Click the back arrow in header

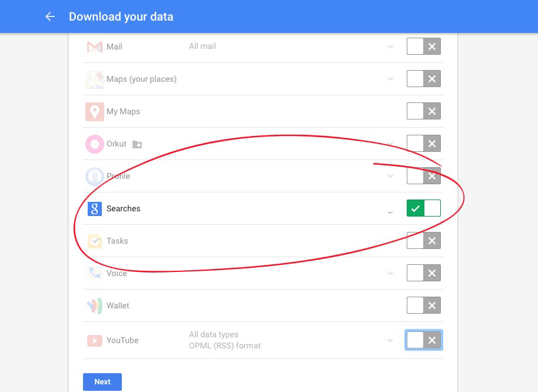[x=50, y=16]
